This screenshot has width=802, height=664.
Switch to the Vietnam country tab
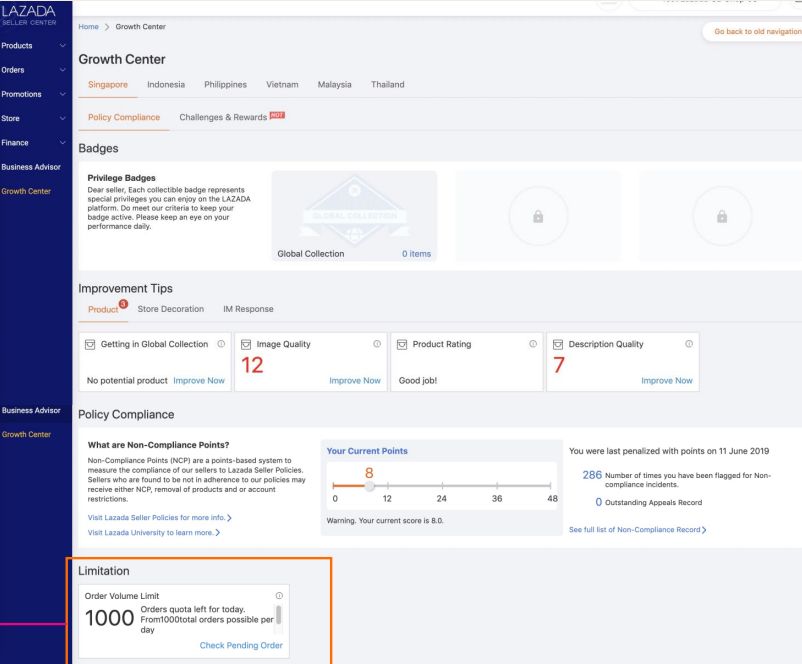(282, 84)
